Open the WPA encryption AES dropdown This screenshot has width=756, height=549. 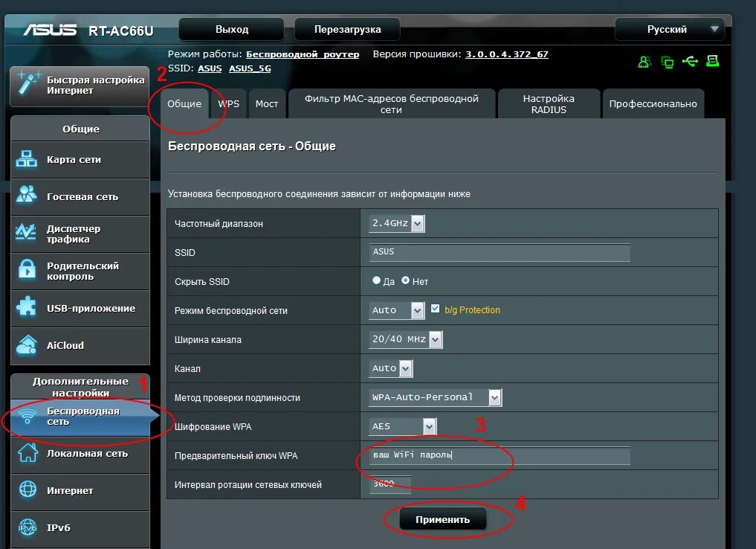[403, 426]
